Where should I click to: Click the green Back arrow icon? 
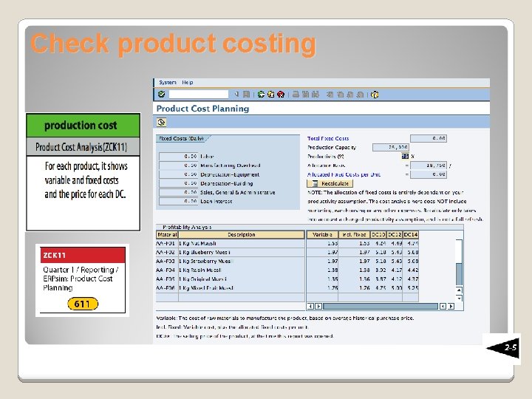(x=261, y=95)
